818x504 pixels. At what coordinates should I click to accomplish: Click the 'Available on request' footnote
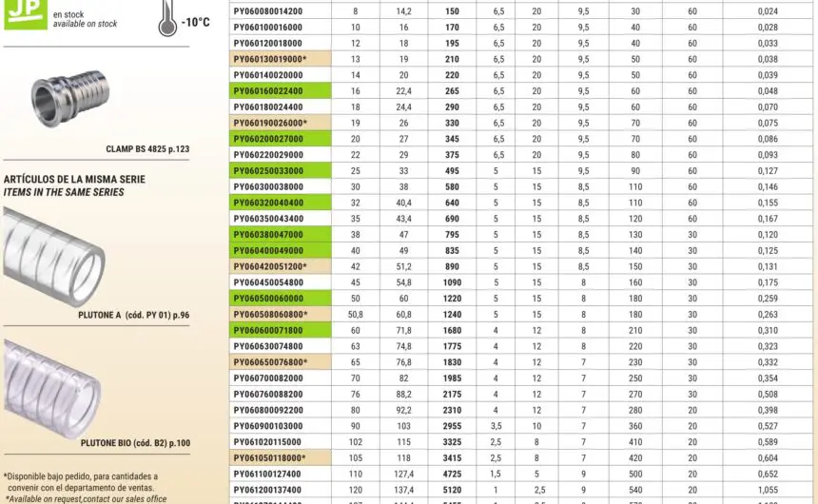[x=80, y=498]
